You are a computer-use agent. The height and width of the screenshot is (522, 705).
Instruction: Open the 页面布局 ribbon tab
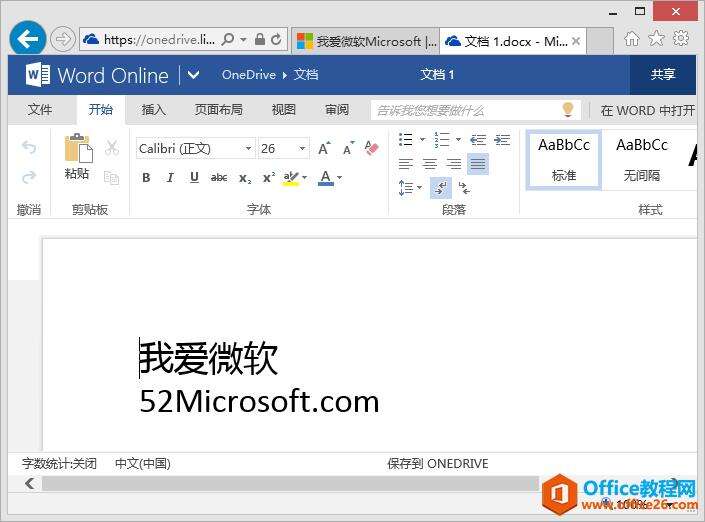pos(219,110)
